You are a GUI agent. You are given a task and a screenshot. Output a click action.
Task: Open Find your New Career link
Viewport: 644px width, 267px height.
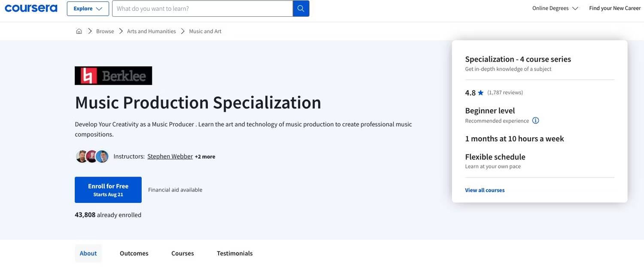[x=615, y=8]
